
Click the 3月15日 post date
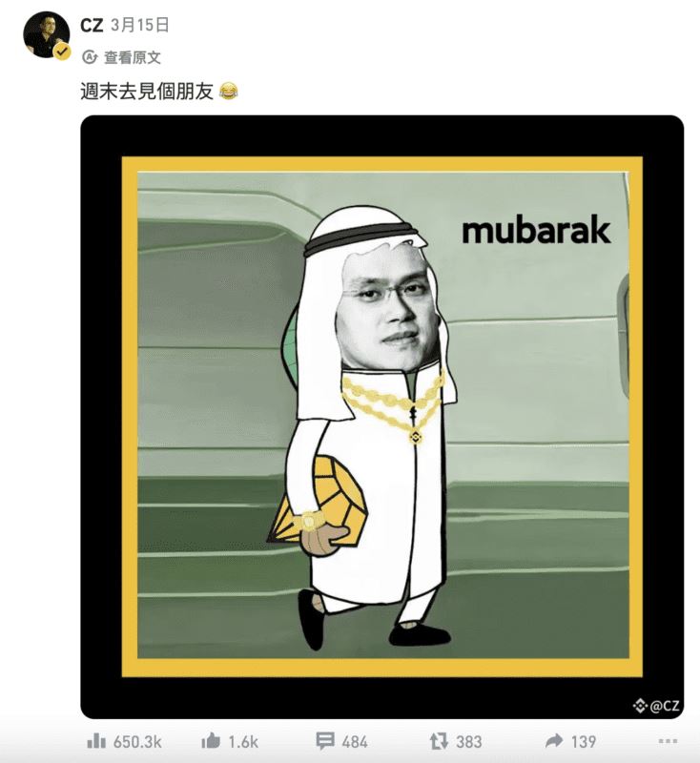click(139, 25)
